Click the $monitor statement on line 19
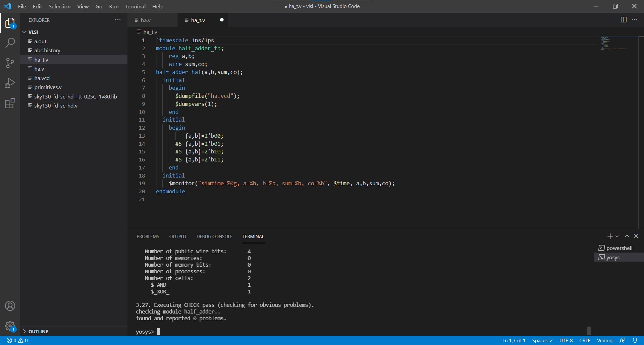Screen dimensions: 644x345 [x=281, y=183]
